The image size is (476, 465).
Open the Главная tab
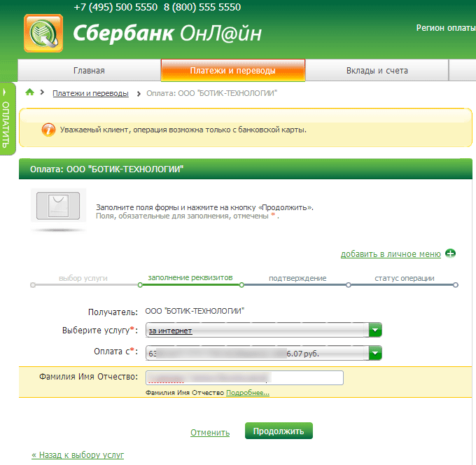89,71
